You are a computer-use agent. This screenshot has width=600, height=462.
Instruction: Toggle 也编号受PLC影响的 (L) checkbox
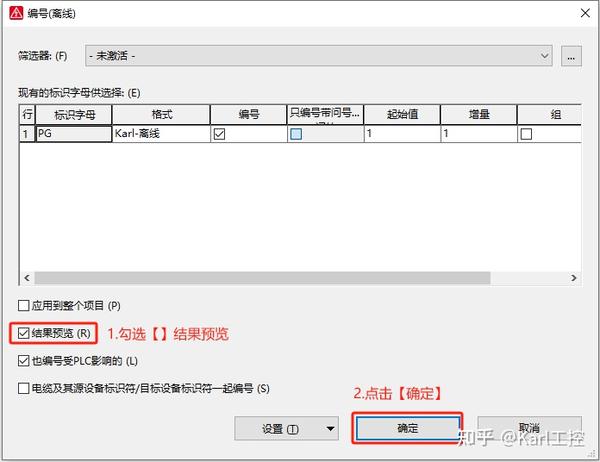(x=24, y=361)
